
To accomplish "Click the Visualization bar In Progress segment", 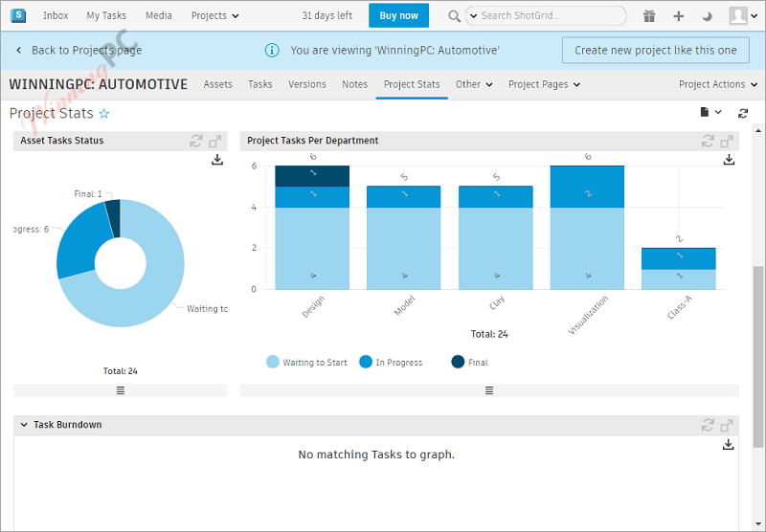I will (x=587, y=187).
